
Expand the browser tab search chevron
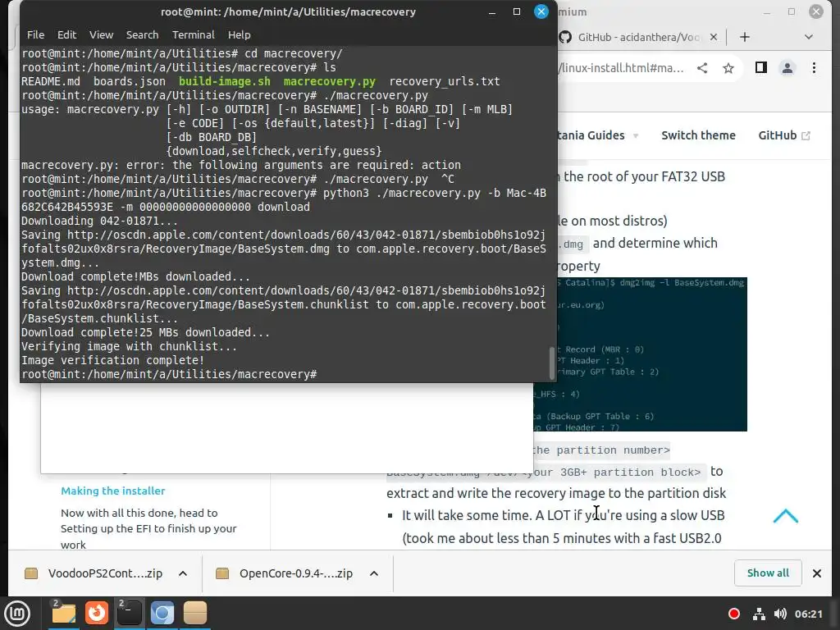(x=809, y=37)
